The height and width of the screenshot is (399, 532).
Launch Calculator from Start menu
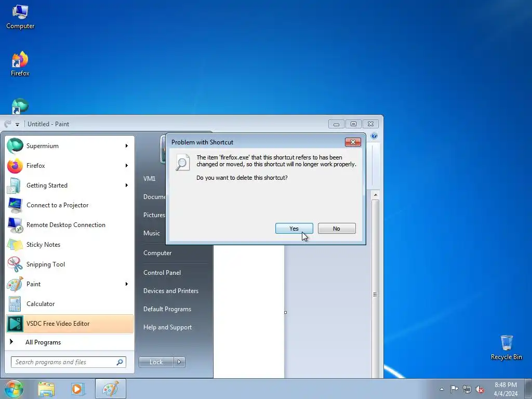[x=70, y=303]
